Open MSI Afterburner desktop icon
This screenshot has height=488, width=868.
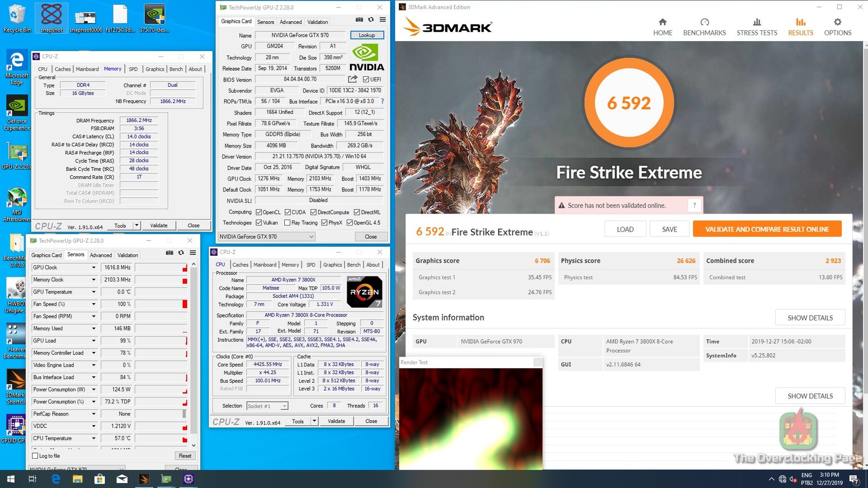click(x=17, y=204)
